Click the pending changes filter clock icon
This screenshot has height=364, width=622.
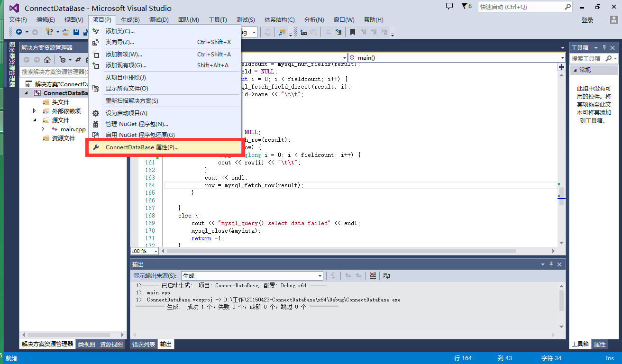63,60
